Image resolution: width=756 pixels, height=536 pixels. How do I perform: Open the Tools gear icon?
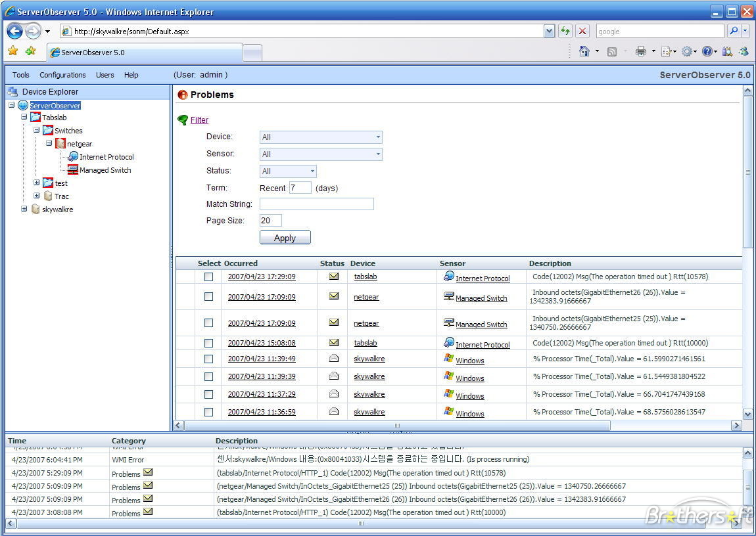pyautogui.click(x=686, y=51)
